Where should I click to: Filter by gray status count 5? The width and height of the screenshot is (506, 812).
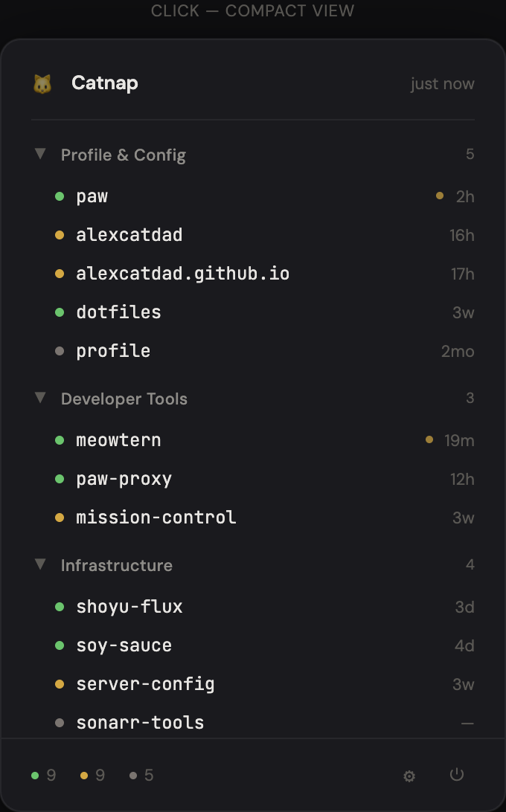pyautogui.click(x=141, y=776)
